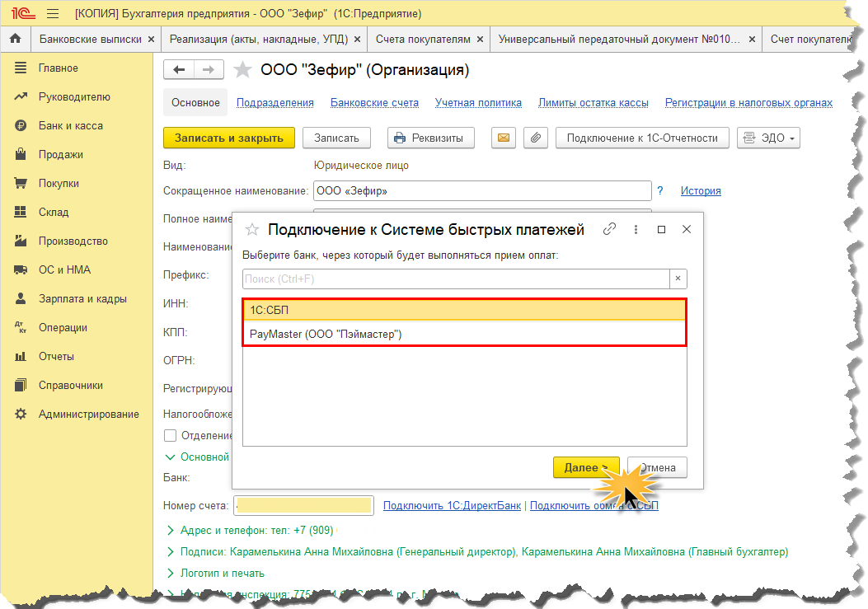Clear the bank search field
This screenshot has width=868, height=609.
(678, 279)
